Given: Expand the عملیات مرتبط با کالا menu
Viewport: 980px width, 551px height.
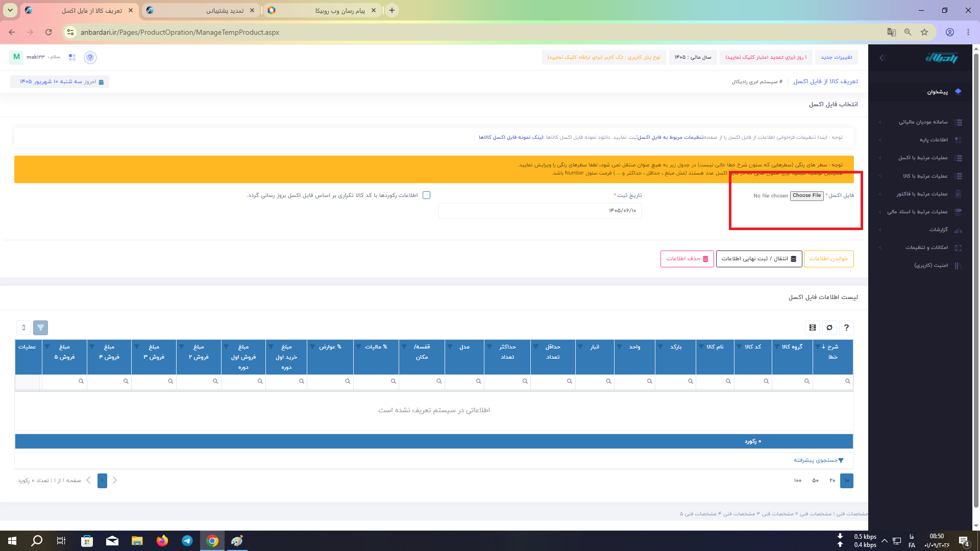Looking at the screenshot, I should tap(921, 176).
